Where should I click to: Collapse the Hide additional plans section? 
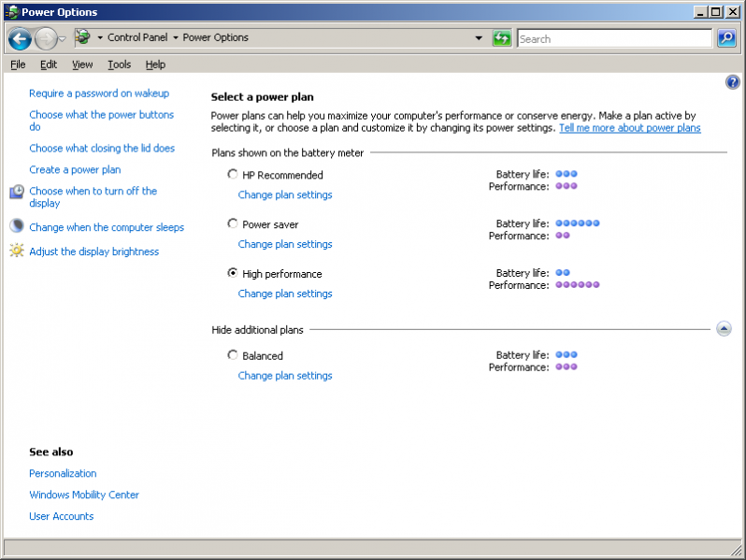coord(724,328)
